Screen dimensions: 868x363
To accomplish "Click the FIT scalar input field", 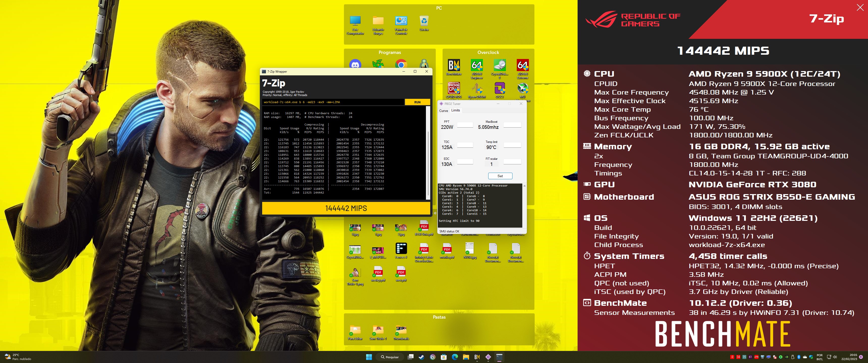I will pyautogui.click(x=512, y=162).
